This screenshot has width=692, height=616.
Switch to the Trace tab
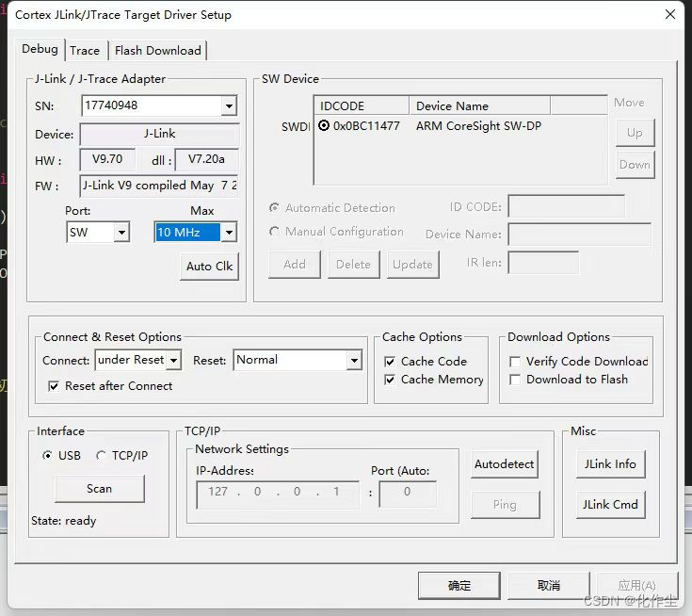point(85,50)
